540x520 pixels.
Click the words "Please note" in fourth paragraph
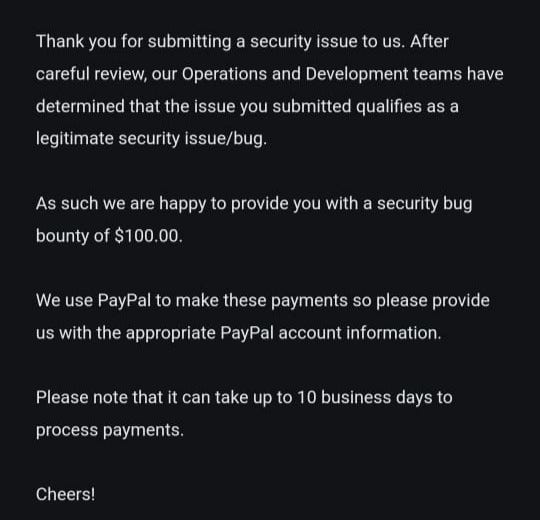[82, 397]
